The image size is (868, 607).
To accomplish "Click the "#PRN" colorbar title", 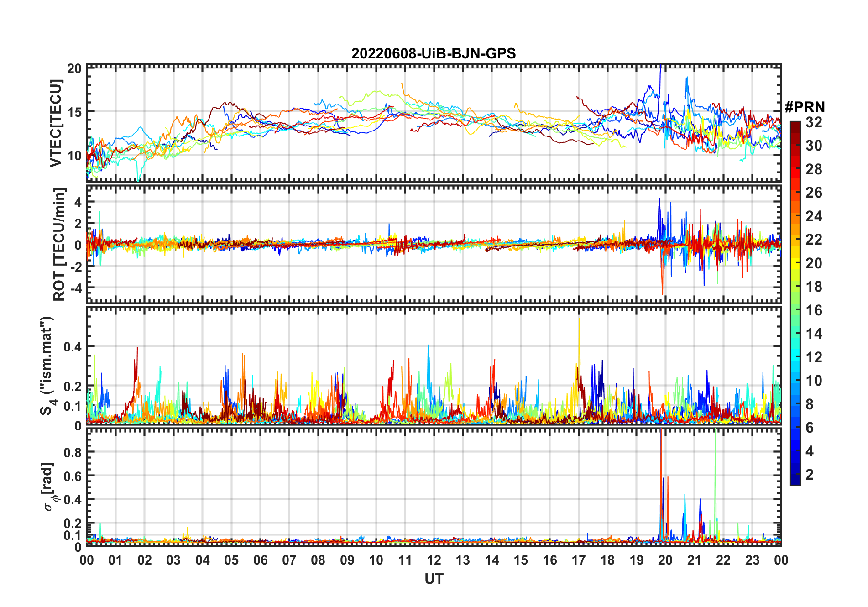I will point(805,107).
